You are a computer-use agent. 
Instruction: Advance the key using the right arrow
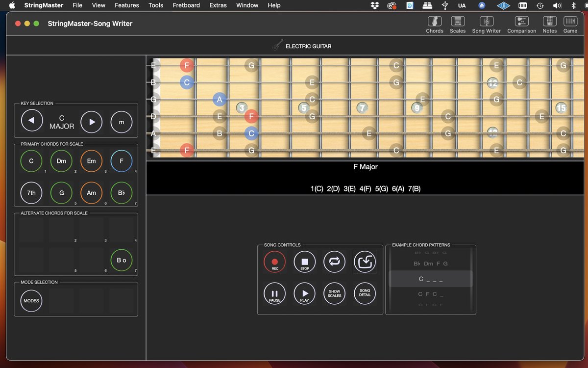(91, 122)
